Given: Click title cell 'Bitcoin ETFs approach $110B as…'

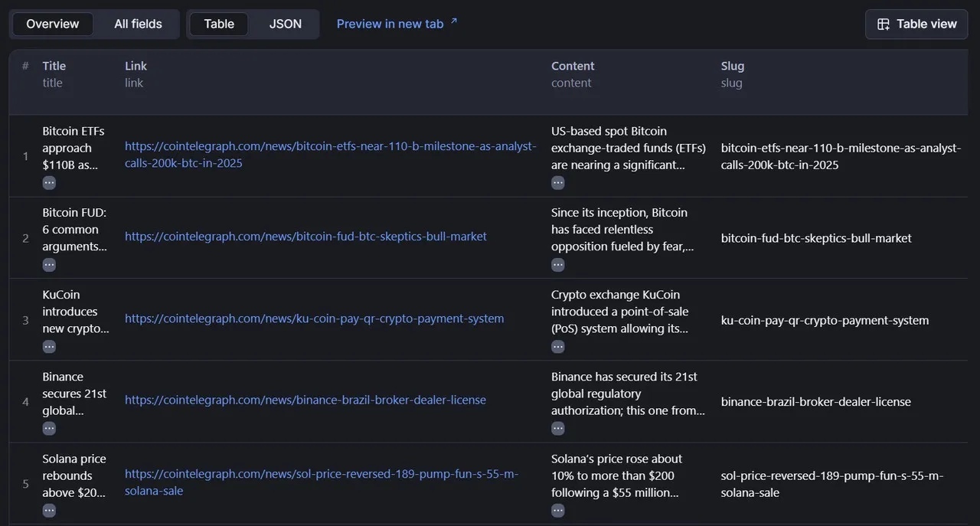Looking at the screenshot, I should point(75,149).
